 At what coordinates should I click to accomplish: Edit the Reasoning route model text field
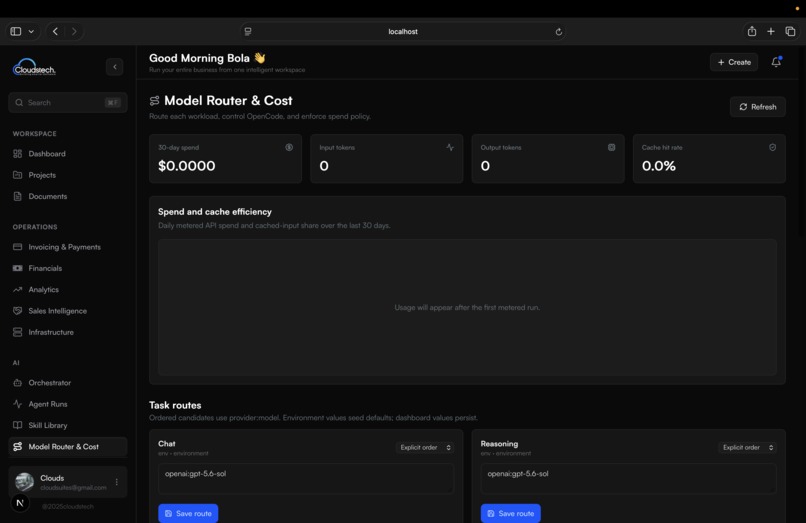pyautogui.click(x=628, y=478)
